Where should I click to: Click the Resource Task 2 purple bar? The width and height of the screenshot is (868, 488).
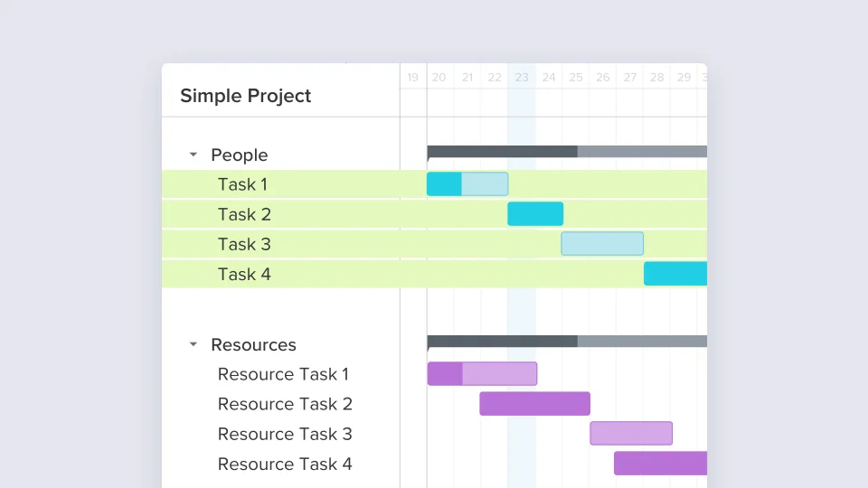click(534, 404)
